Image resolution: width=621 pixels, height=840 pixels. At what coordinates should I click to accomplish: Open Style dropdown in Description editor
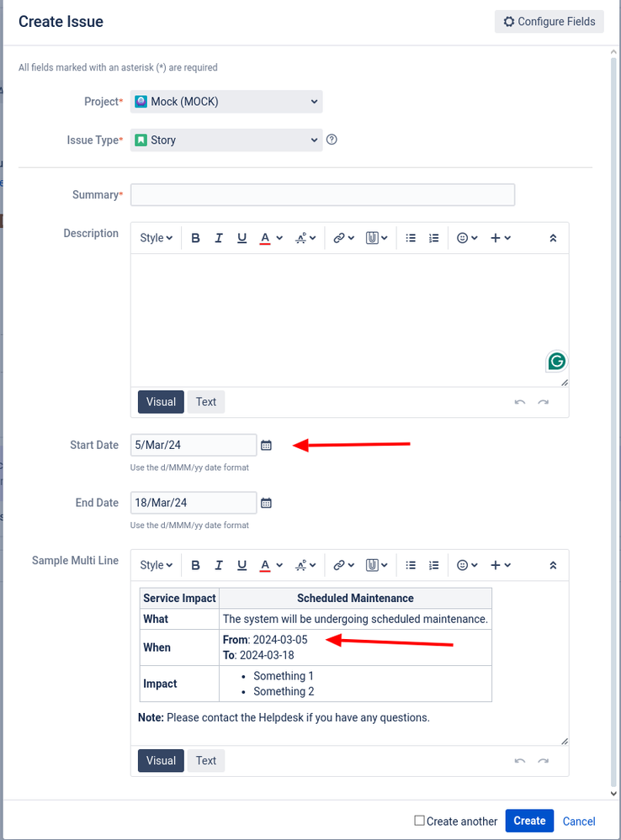[156, 238]
